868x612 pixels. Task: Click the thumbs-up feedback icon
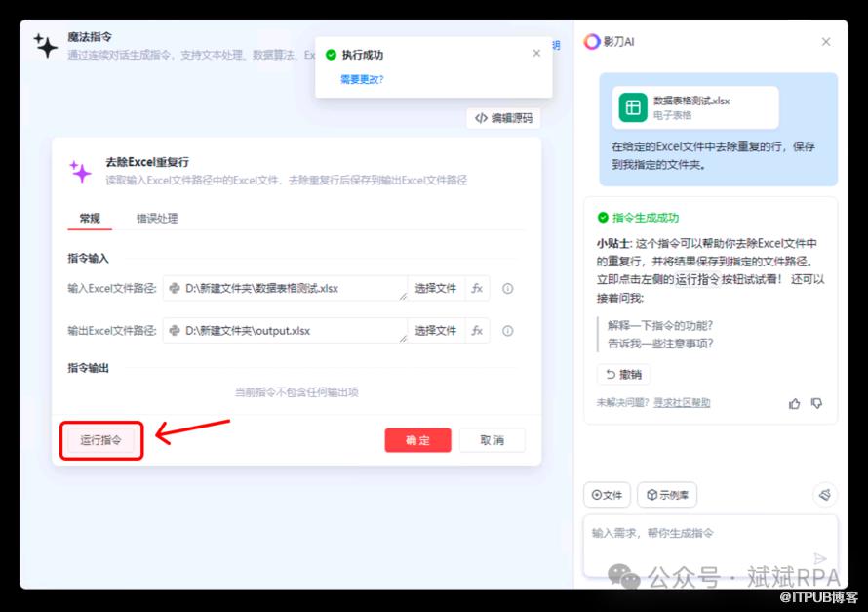click(795, 403)
